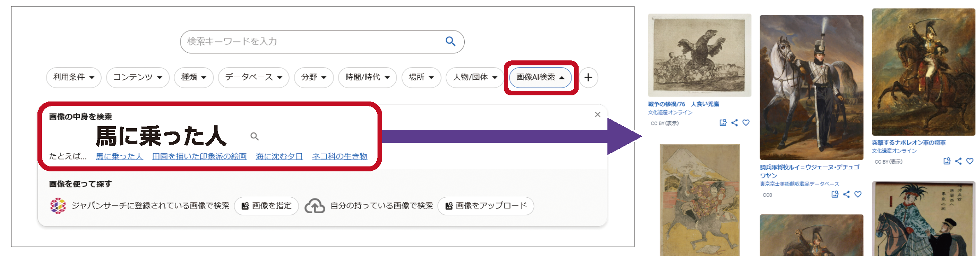Click the woodblock print of woman beside horse
Screen dimensions: 980x256
[924, 219]
